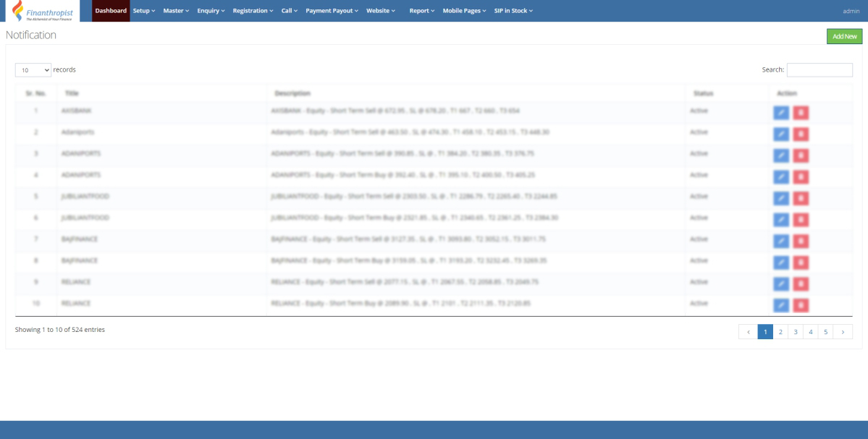This screenshot has width=868, height=439.
Task: Expand the Payment Payout menu
Action: (x=332, y=11)
